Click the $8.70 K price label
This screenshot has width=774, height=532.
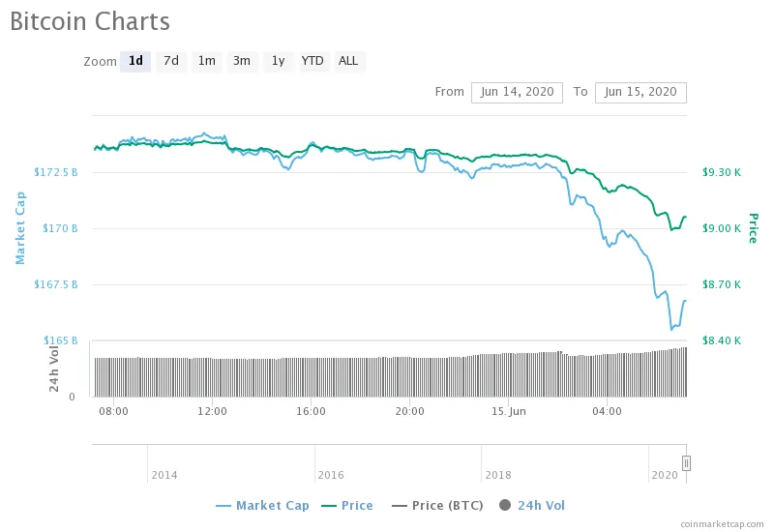click(x=722, y=284)
